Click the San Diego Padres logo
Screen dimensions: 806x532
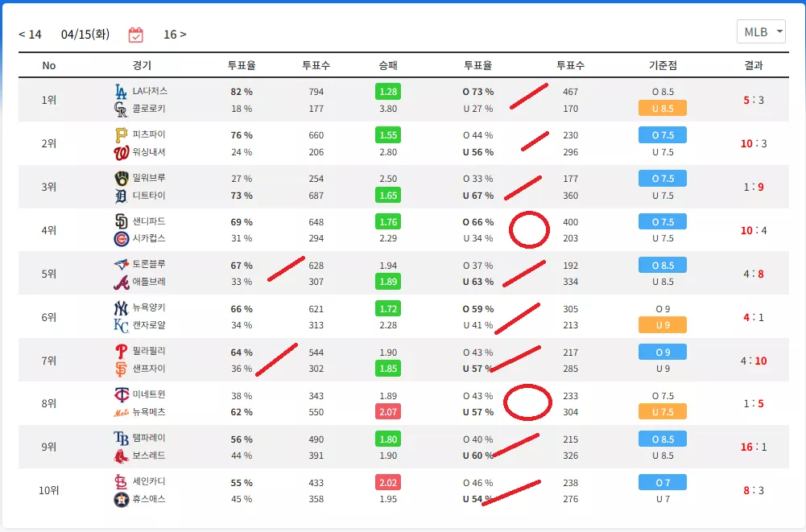coord(121,221)
